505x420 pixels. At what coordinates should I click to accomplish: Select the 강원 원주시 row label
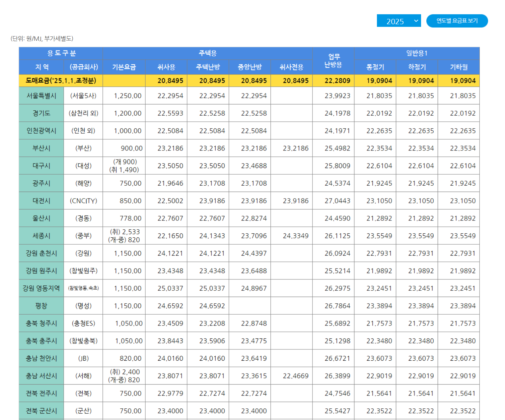coord(41,271)
